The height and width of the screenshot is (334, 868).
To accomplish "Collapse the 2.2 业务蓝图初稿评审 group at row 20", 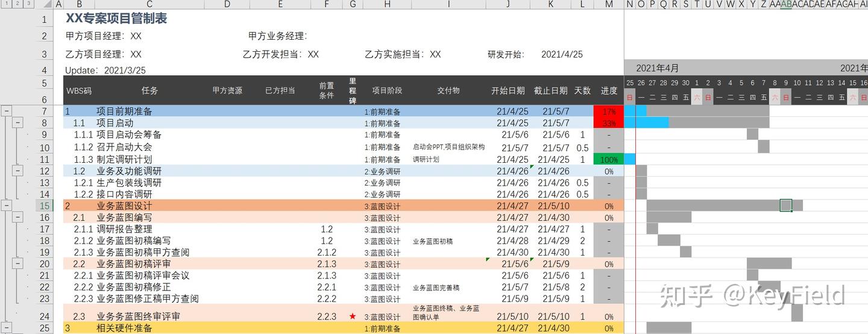I will pos(18,263).
